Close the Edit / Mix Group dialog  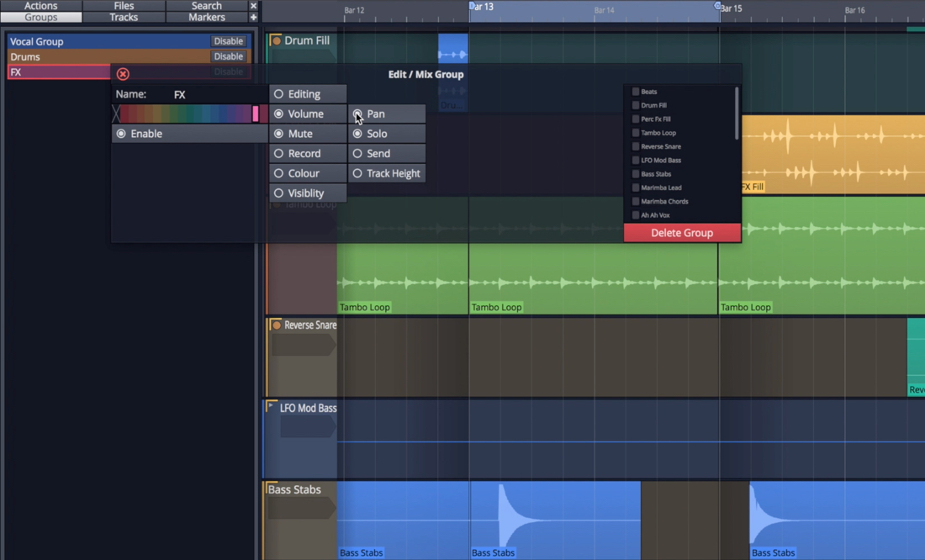(x=123, y=74)
